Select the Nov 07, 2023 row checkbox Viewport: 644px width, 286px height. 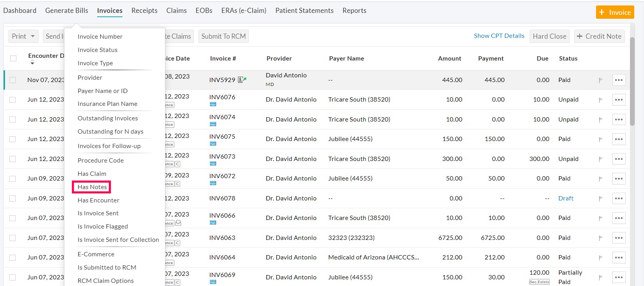pos(12,80)
